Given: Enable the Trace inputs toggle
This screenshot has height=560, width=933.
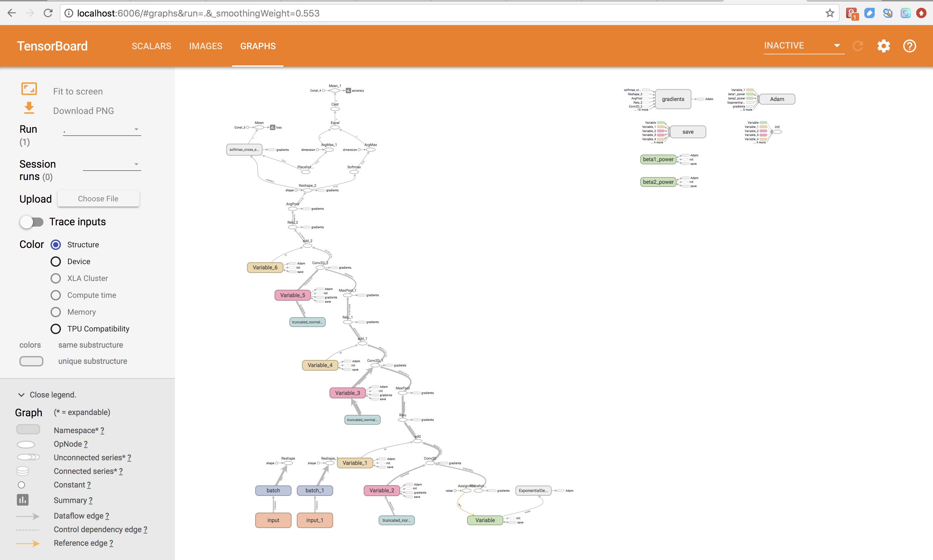Looking at the screenshot, I should click(x=32, y=222).
